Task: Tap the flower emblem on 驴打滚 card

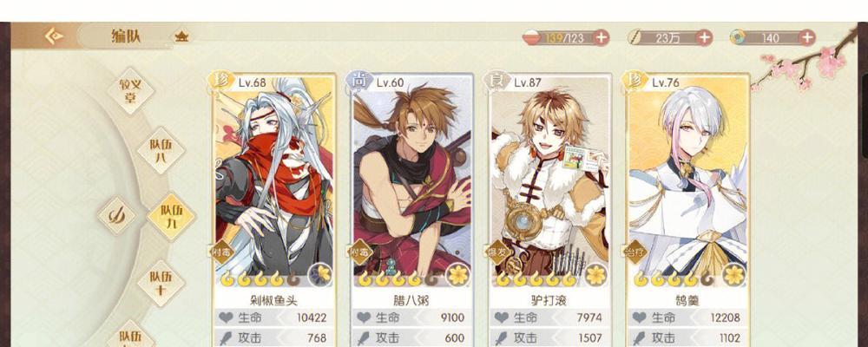Action: 595,274
